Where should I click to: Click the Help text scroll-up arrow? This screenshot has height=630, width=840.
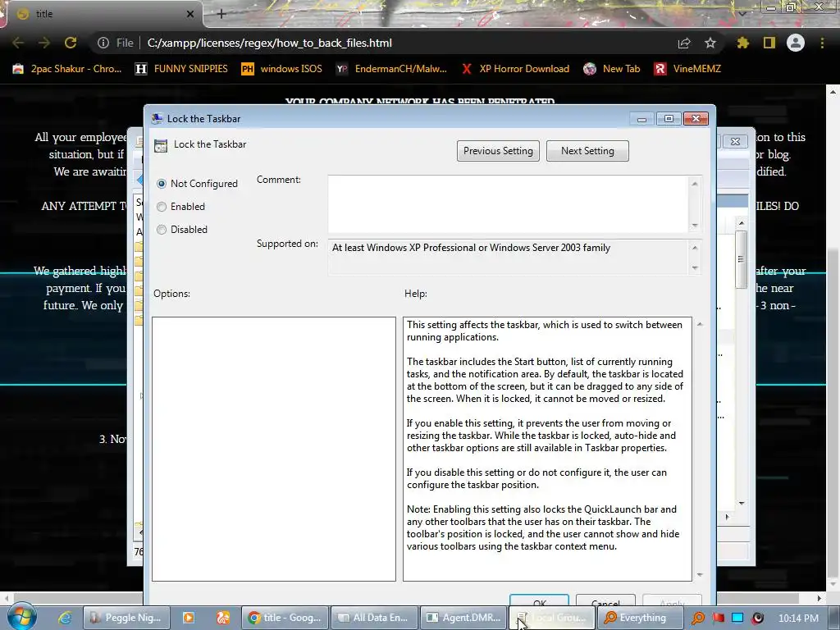(x=700, y=324)
